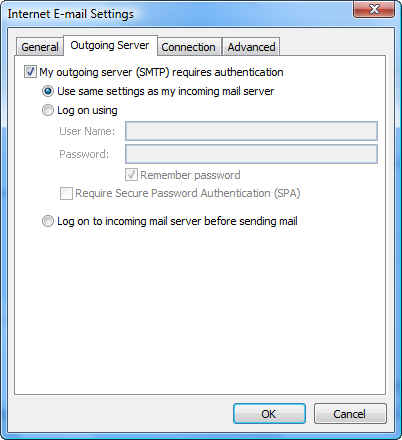Click the Remember password label text
This screenshot has width=402, height=440.
click(x=190, y=175)
